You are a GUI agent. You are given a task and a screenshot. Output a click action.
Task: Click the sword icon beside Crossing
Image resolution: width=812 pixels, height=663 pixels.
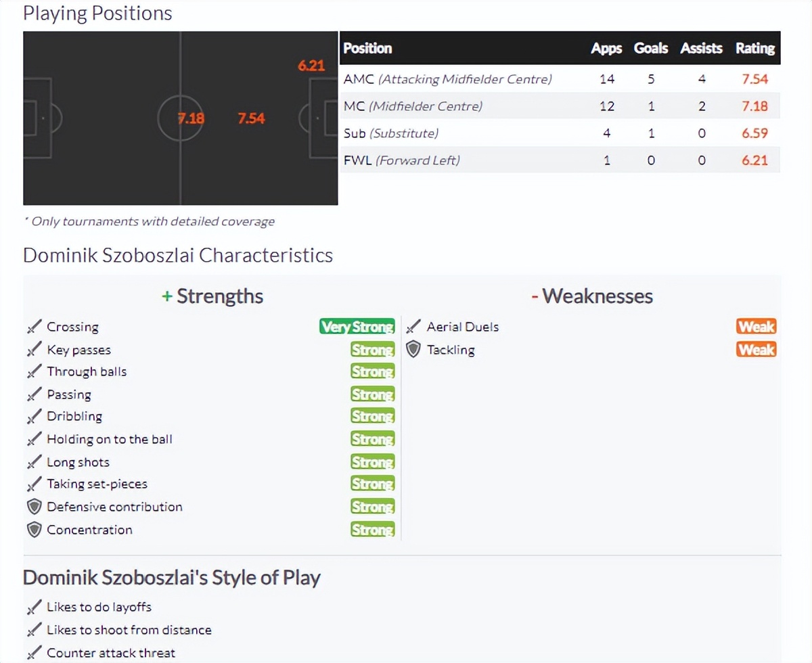coord(34,327)
